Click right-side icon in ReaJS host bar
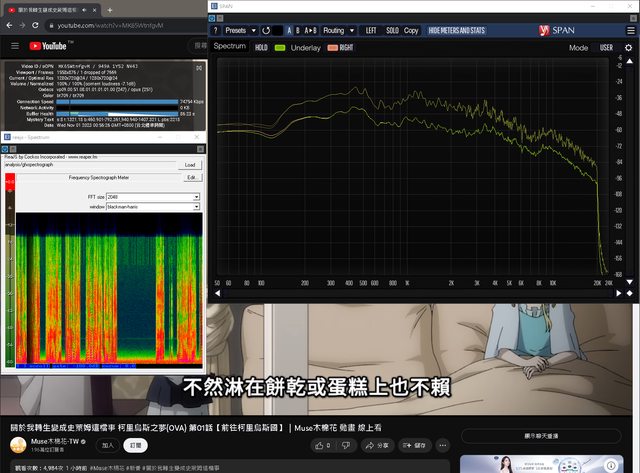Screen dimensions: 640x473 (200, 149)
